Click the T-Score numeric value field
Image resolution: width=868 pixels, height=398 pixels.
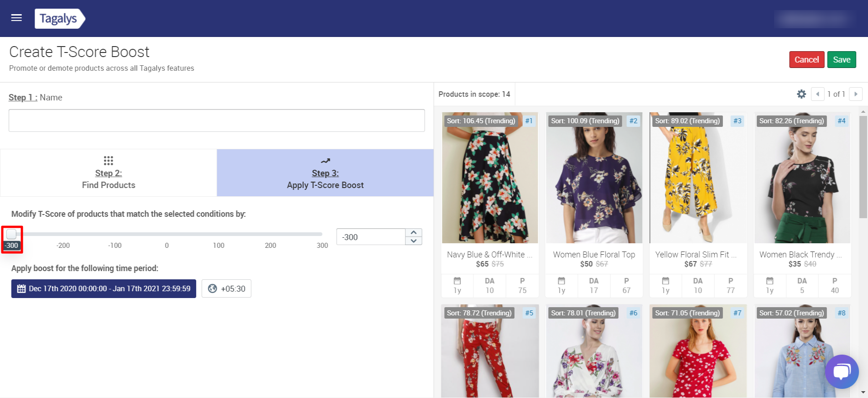(x=371, y=237)
